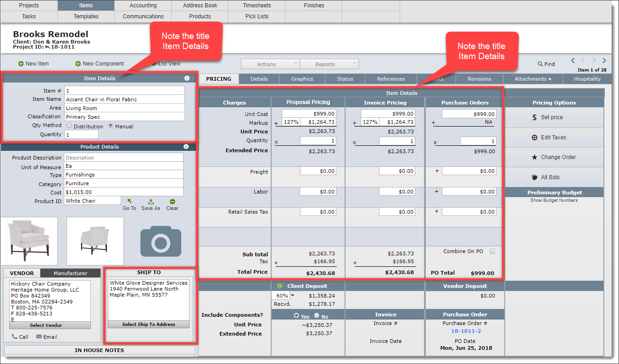
Task: Go to the last item arrow
Action: click(604, 61)
